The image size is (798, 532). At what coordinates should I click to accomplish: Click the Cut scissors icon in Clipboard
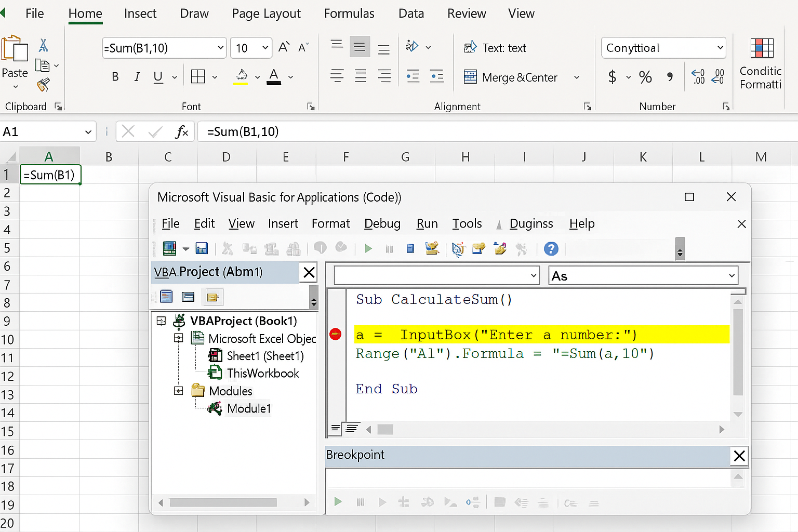pyautogui.click(x=44, y=46)
